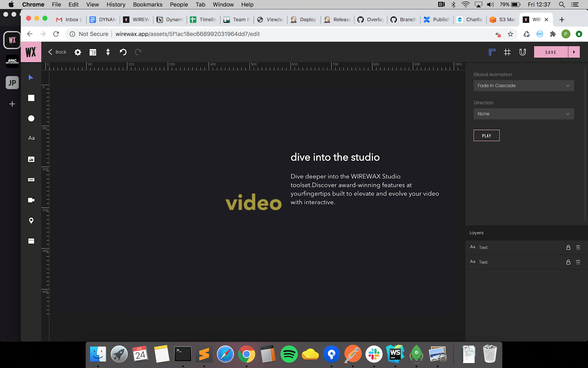Select the image tool in sidebar
This screenshot has height=368, width=588.
[x=31, y=159]
